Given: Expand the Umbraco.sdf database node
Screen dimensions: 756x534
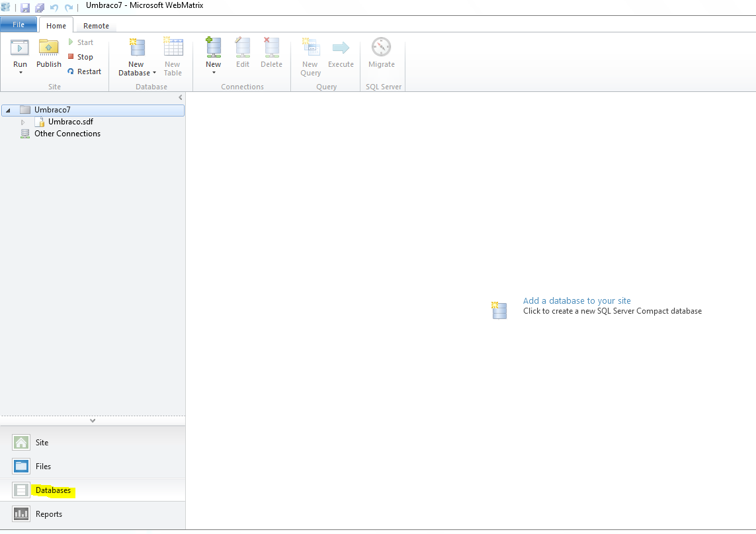Looking at the screenshot, I should [22, 122].
